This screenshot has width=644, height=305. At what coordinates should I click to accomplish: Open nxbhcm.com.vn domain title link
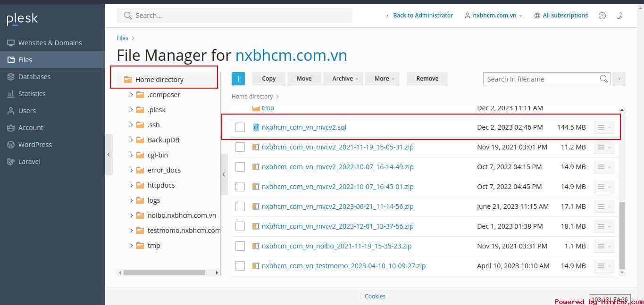coord(291,55)
